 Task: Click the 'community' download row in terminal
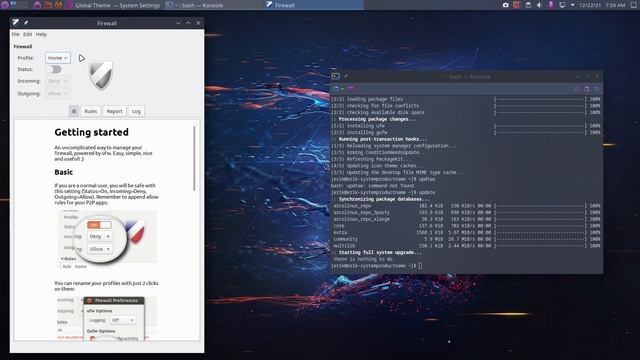[467, 239]
